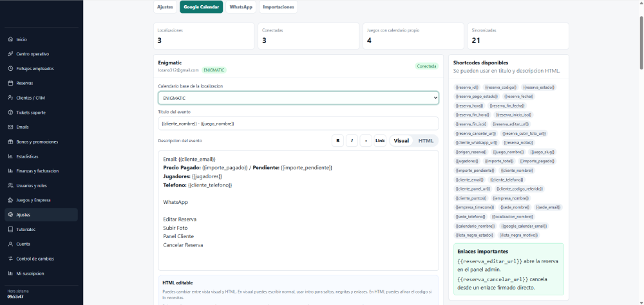Click Panel Cliente link in description
The height and width of the screenshot is (305, 644).
(x=178, y=236)
